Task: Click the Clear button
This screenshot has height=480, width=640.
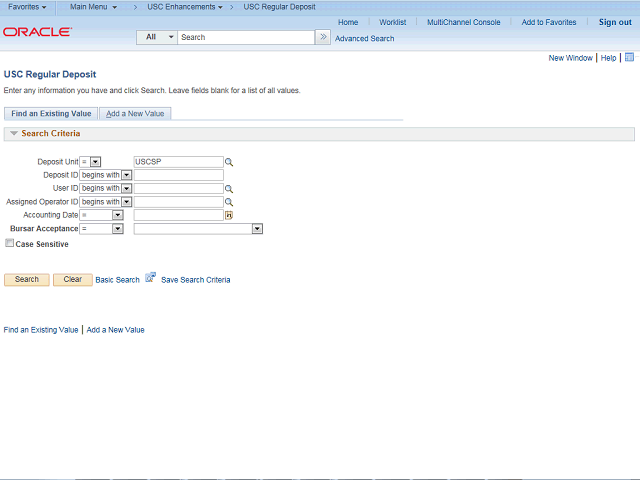Action: (73, 280)
